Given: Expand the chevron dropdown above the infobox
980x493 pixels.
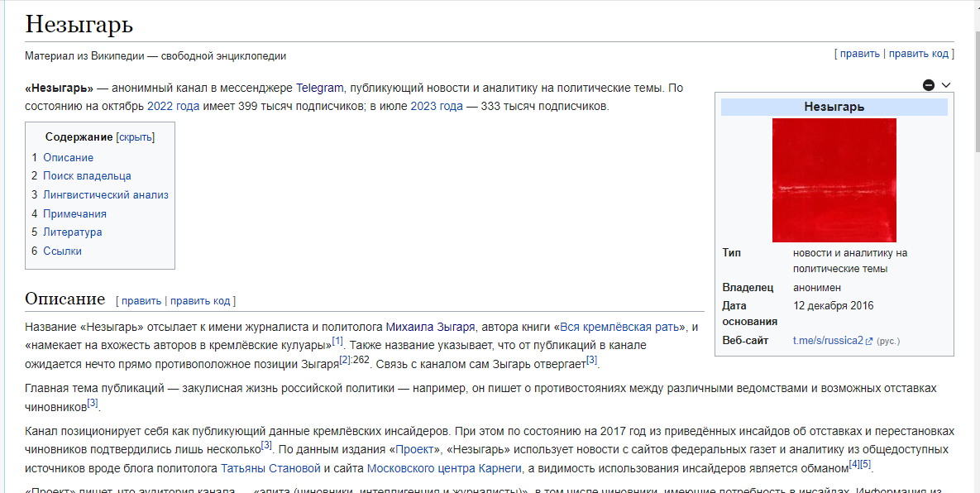Looking at the screenshot, I should pyautogui.click(x=945, y=85).
